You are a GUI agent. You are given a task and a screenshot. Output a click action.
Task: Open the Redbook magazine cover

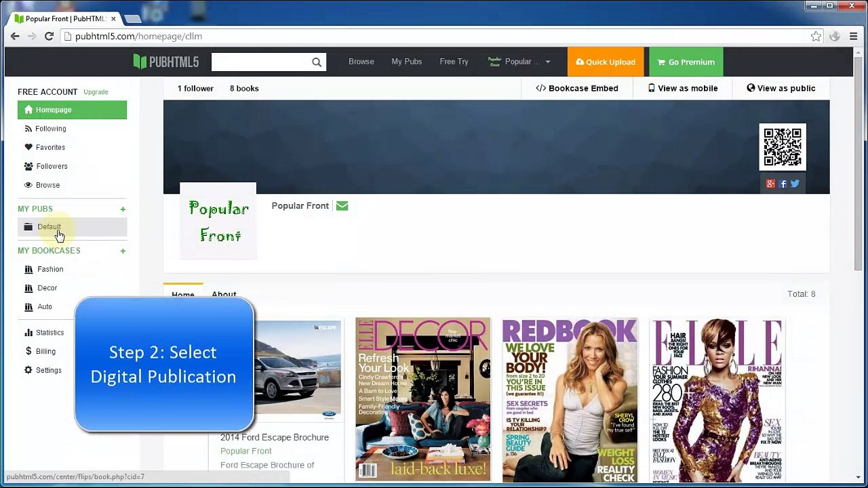click(570, 400)
